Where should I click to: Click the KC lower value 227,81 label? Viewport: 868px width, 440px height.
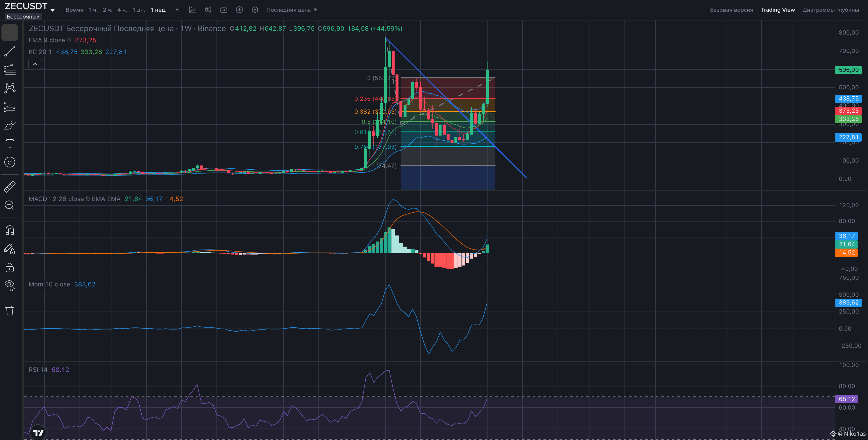click(x=849, y=137)
